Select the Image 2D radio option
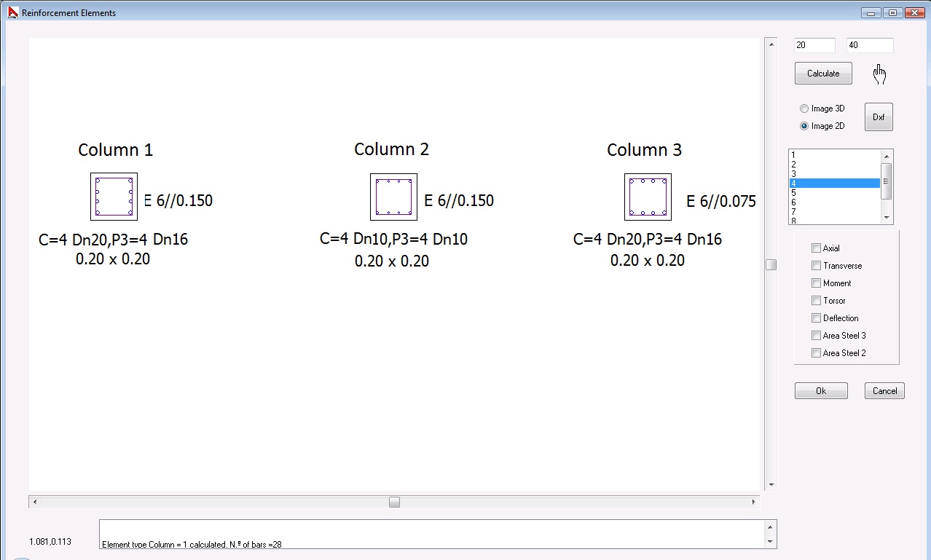 point(804,126)
